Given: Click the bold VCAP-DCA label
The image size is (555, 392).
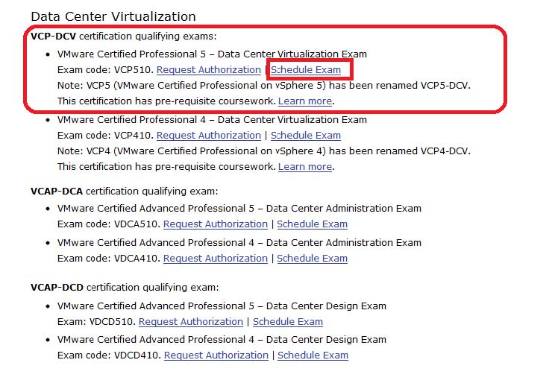Looking at the screenshot, I should [57, 192].
